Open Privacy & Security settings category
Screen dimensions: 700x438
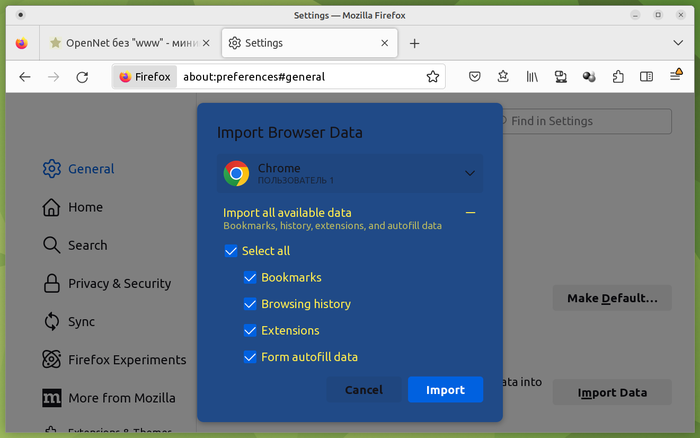[119, 284]
